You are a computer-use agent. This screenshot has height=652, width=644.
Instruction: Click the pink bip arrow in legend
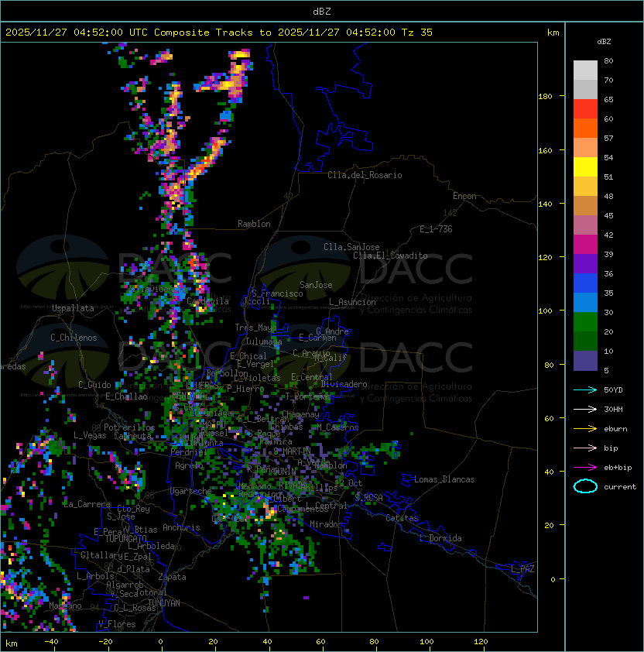pyautogui.click(x=585, y=448)
